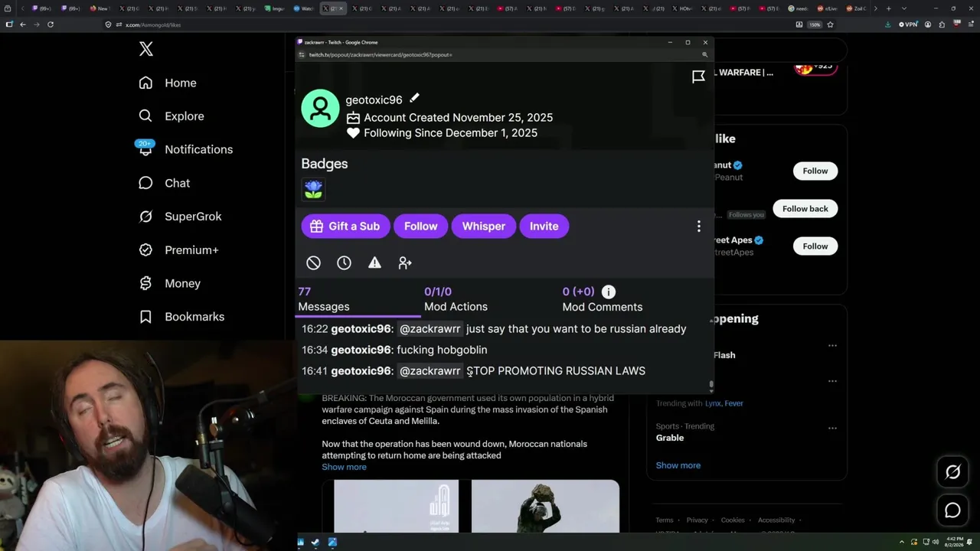Open options for the Flash trending item
The image size is (980, 551).
832,346
